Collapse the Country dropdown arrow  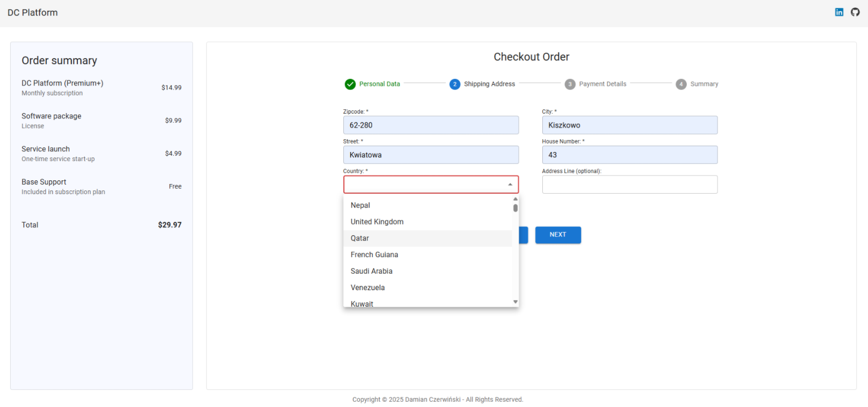pos(510,185)
